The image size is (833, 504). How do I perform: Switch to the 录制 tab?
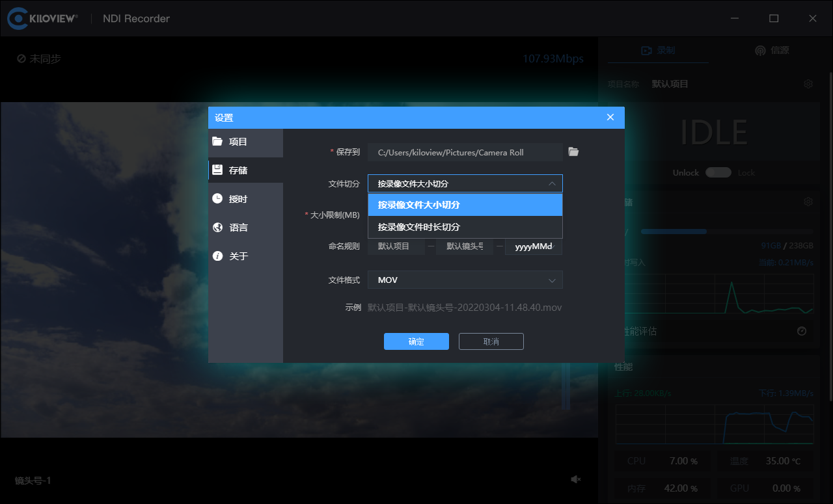pyautogui.click(x=658, y=50)
